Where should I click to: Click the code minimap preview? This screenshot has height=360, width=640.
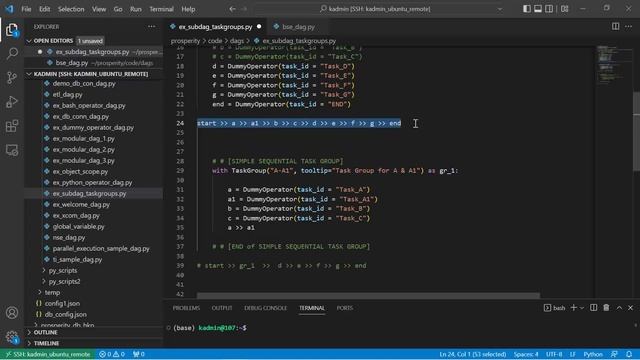pyautogui.click(x=611, y=65)
